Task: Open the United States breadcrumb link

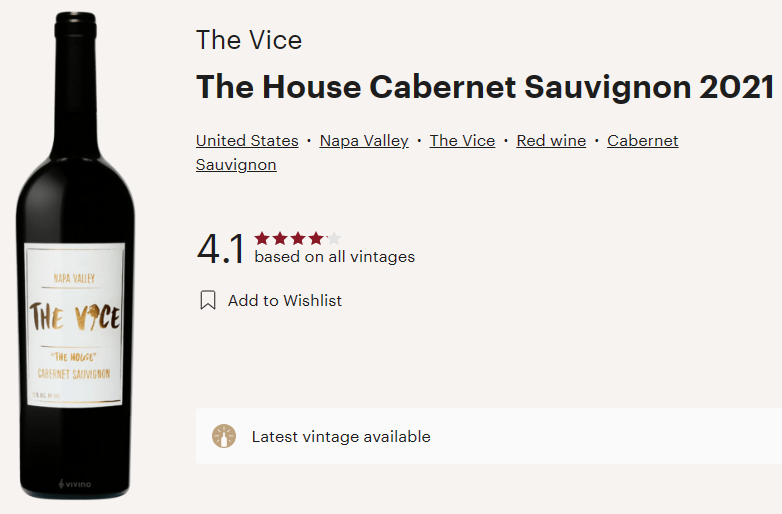Action: click(247, 141)
